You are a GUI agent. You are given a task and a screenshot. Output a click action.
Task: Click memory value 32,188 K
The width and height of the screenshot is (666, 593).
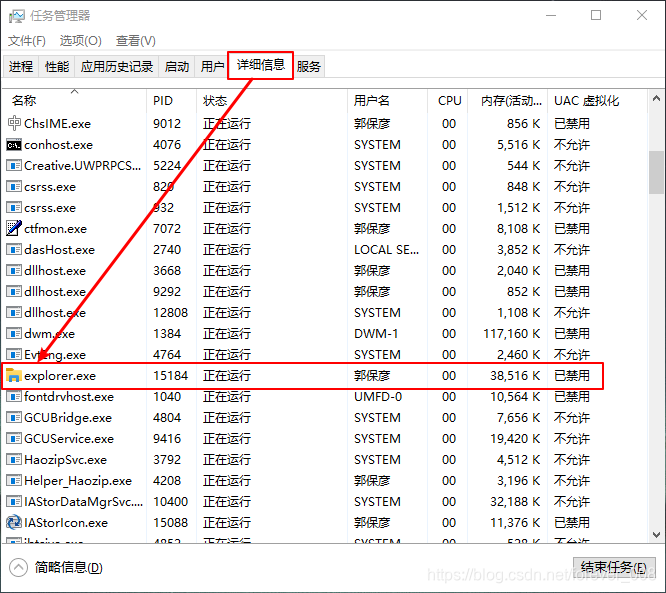(515, 502)
